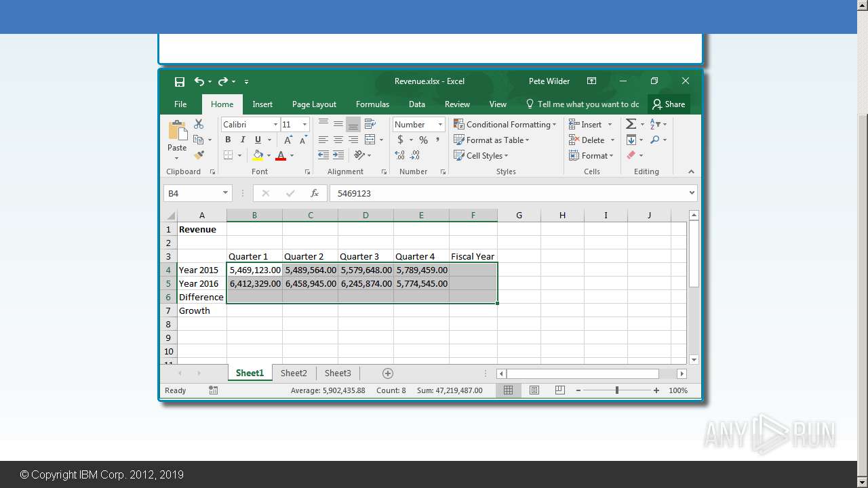Decrease the indent
The height and width of the screenshot is (488, 868).
click(323, 155)
